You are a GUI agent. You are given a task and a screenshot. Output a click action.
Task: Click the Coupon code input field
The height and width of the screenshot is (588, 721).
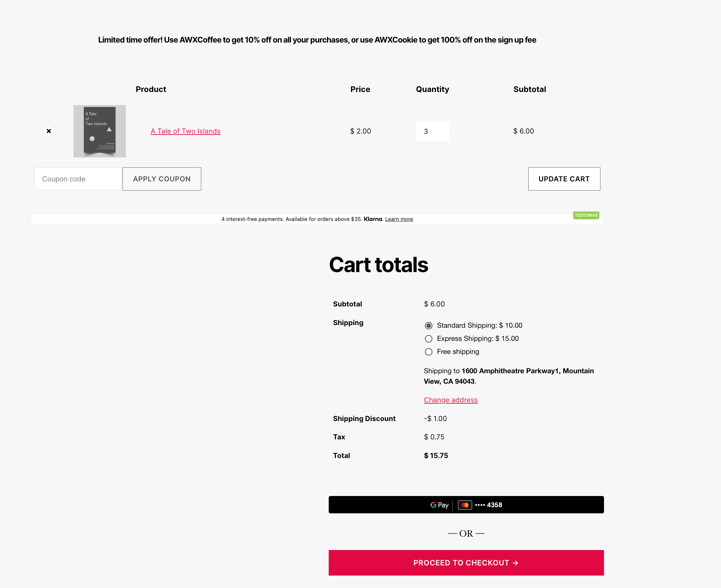[x=78, y=179]
